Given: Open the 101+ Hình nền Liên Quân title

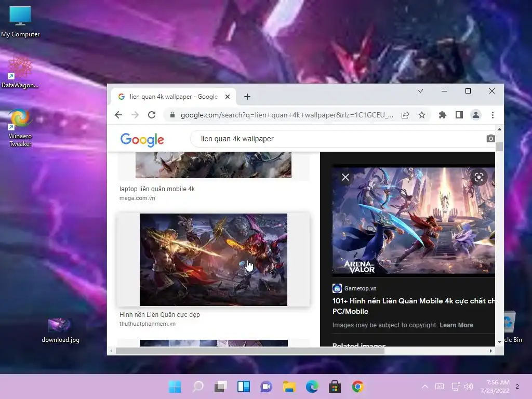Looking at the screenshot, I should (x=414, y=306).
